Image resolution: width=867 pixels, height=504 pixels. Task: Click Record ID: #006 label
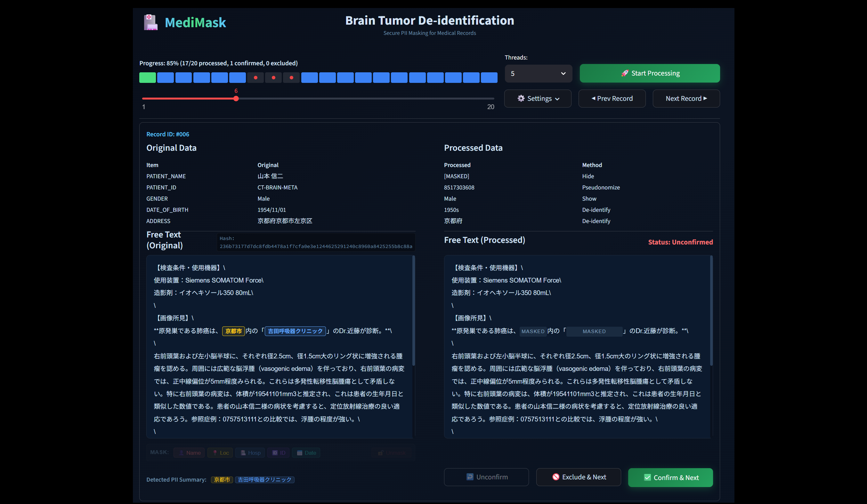(167, 134)
